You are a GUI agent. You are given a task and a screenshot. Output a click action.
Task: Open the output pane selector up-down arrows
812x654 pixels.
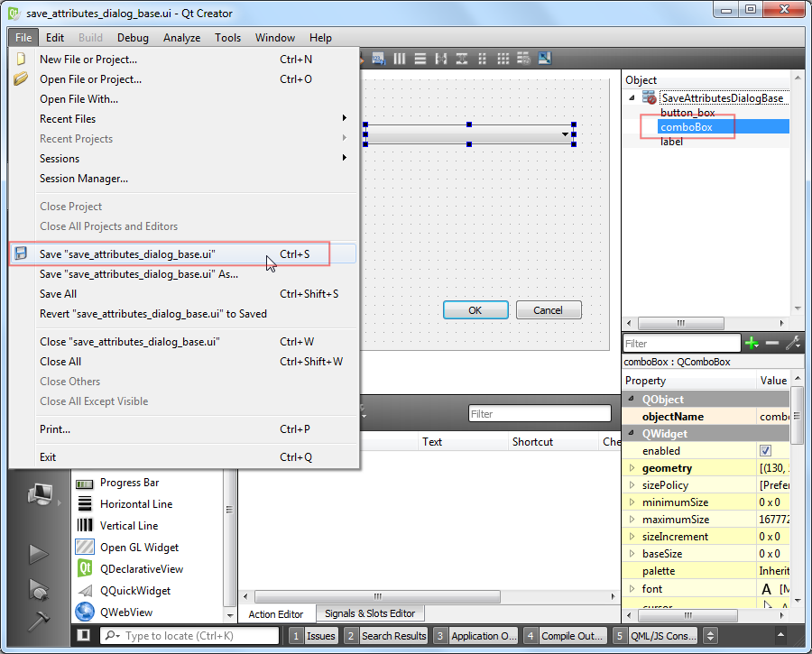click(711, 635)
